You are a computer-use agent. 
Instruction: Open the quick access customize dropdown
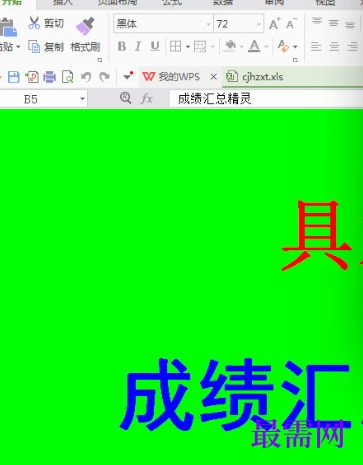pos(128,76)
